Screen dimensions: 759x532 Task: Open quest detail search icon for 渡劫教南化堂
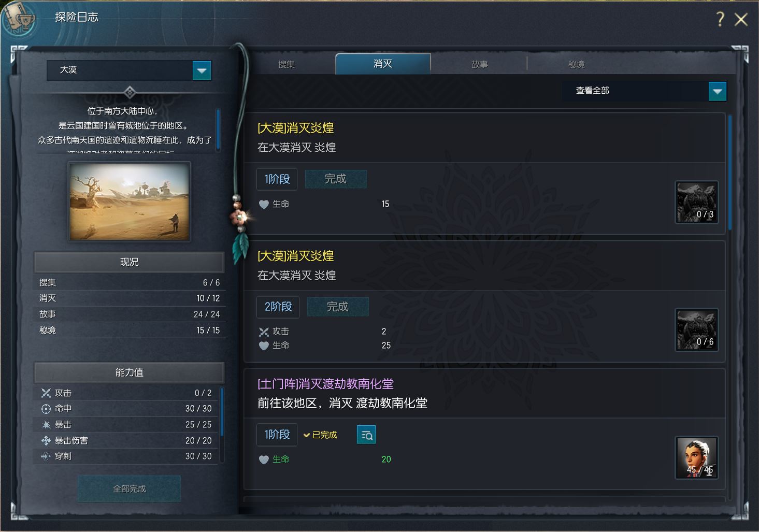pos(366,435)
